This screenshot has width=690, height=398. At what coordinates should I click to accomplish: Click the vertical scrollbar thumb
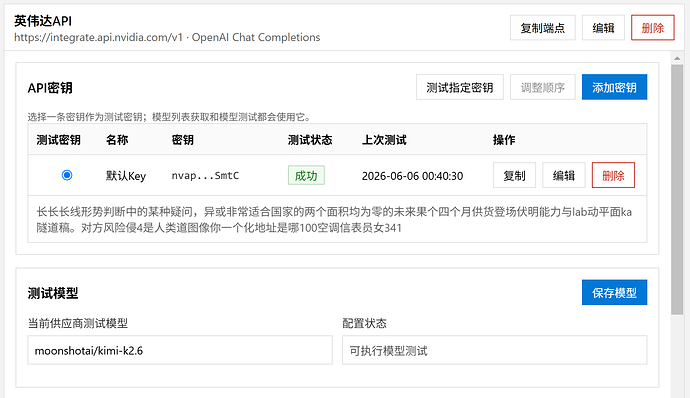677,189
